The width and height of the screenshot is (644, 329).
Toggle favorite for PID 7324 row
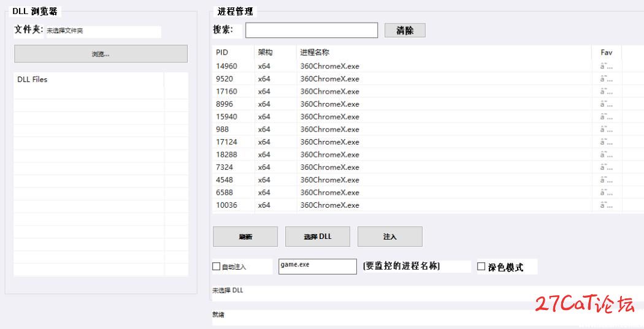[x=607, y=167]
